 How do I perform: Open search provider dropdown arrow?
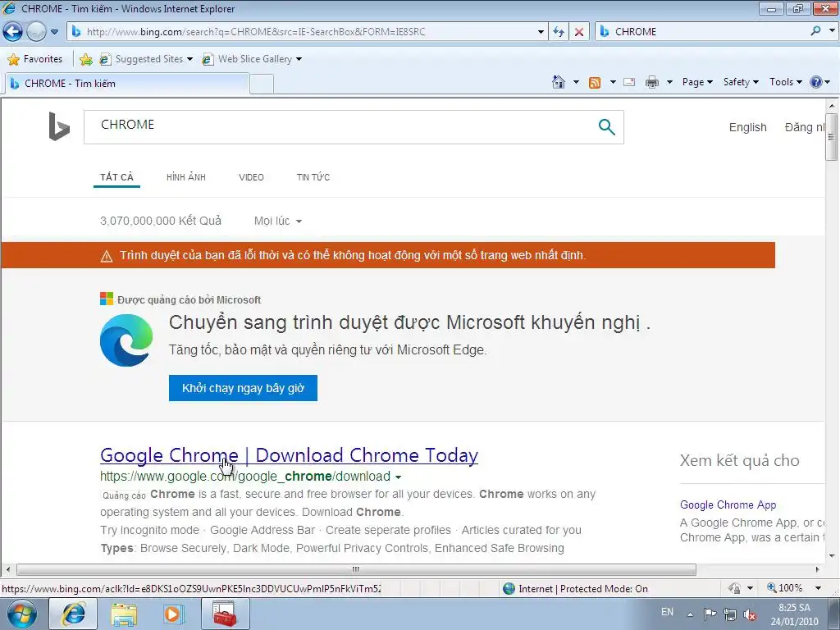tap(832, 31)
